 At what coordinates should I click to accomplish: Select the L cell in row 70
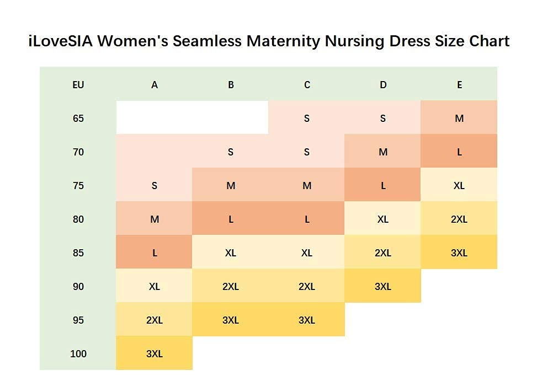459,152
